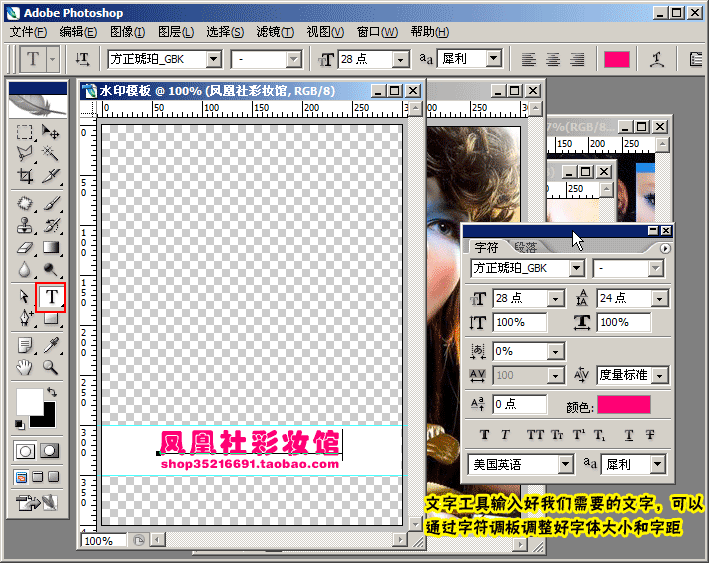Select the Path Selection arrow tool
Screen dimensions: 709x563
(24, 297)
